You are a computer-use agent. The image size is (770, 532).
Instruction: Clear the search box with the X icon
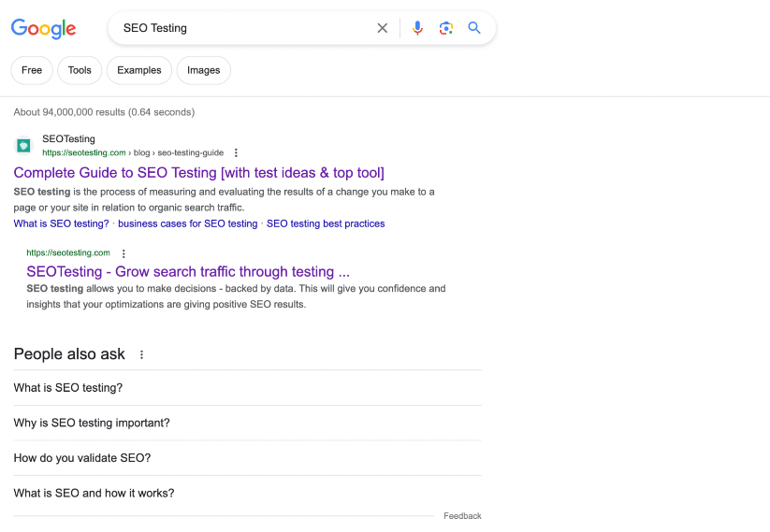coord(382,28)
